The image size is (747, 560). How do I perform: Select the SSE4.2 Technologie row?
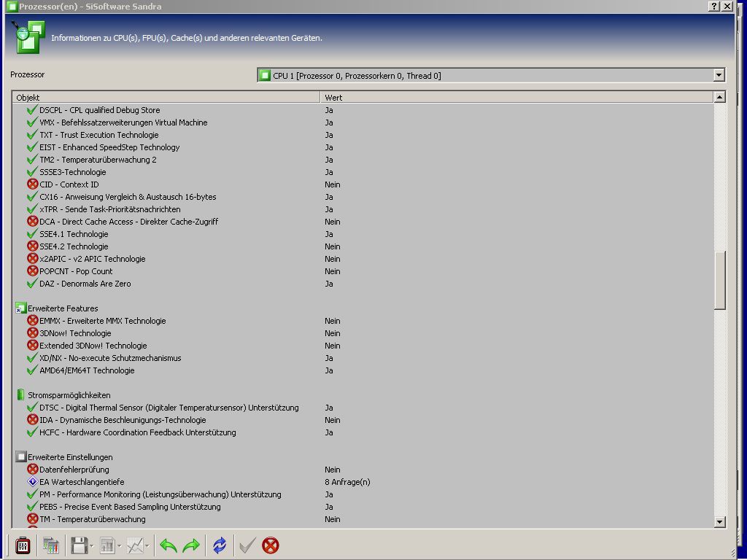(74, 246)
